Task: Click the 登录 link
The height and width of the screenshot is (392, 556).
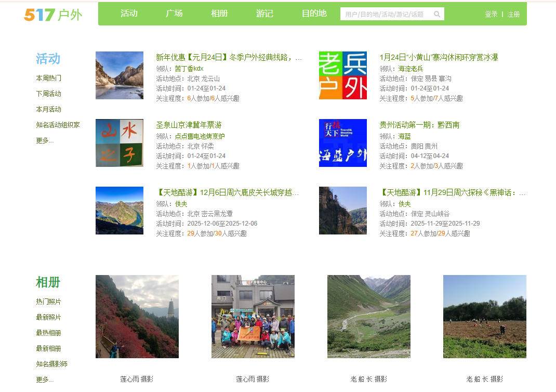Action: (491, 14)
